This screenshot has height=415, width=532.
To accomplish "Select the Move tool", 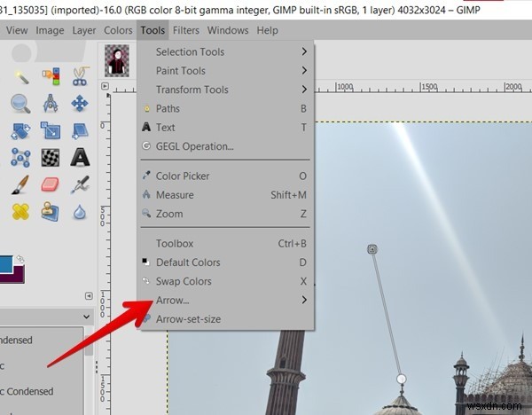I will pos(80,104).
